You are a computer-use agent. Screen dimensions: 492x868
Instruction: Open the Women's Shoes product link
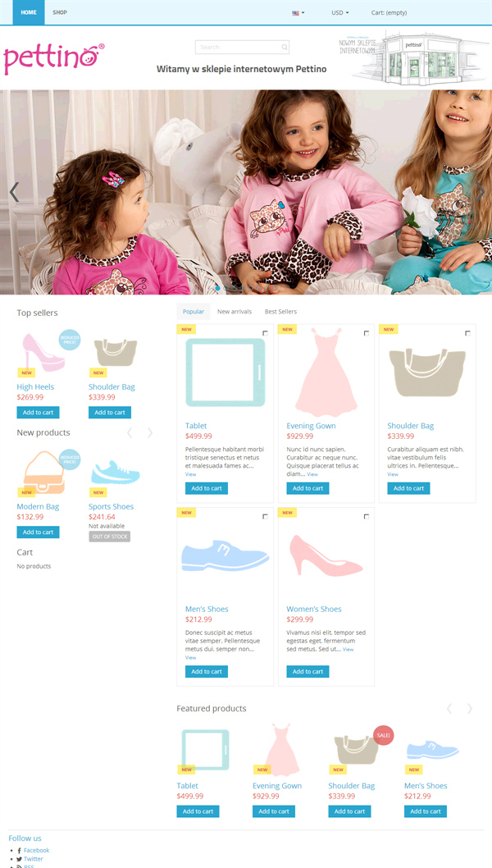[x=314, y=609]
